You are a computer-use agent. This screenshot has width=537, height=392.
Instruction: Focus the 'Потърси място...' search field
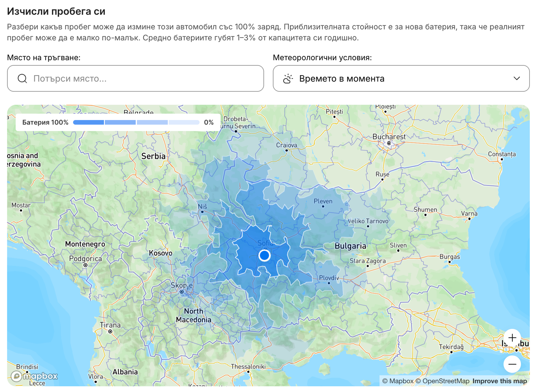click(x=136, y=79)
